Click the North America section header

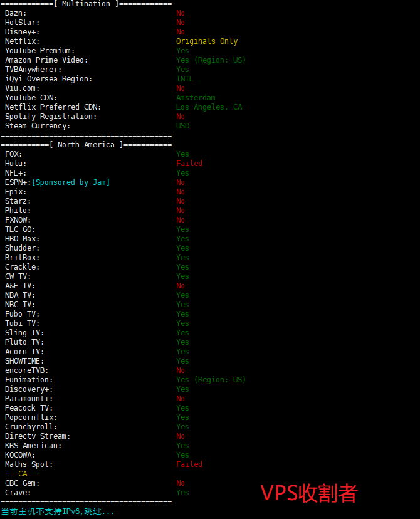point(86,145)
